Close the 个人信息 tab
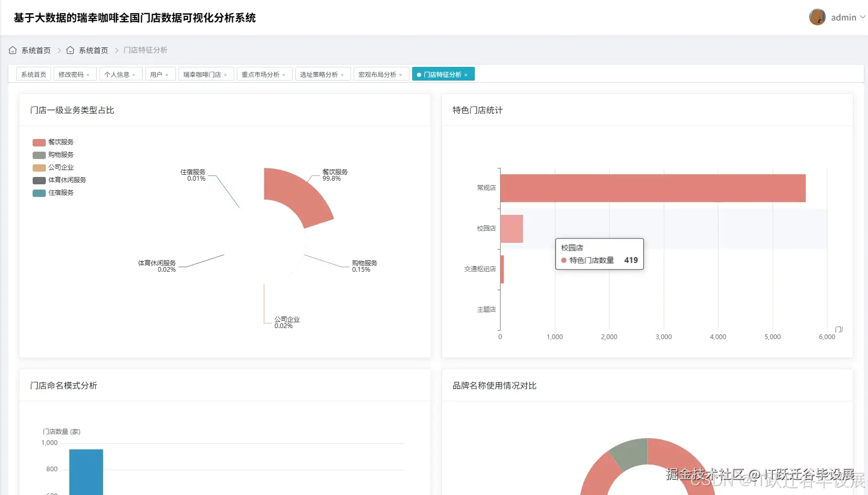Image resolution: width=868 pixels, height=495 pixels. point(134,75)
